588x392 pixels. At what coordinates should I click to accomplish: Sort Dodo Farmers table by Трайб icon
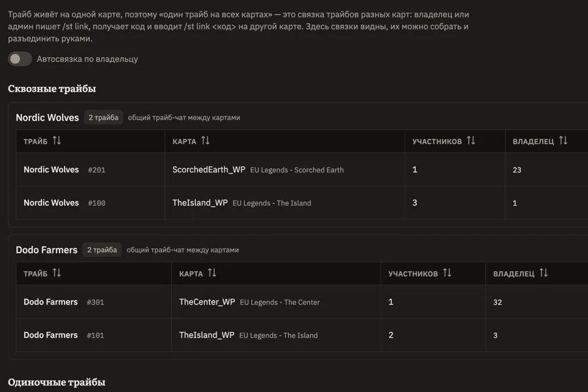(x=57, y=273)
